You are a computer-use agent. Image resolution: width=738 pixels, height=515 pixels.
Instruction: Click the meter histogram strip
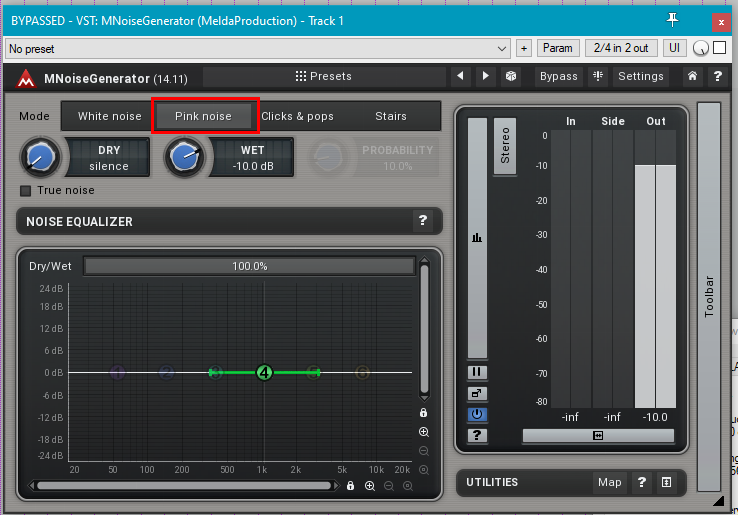477,238
